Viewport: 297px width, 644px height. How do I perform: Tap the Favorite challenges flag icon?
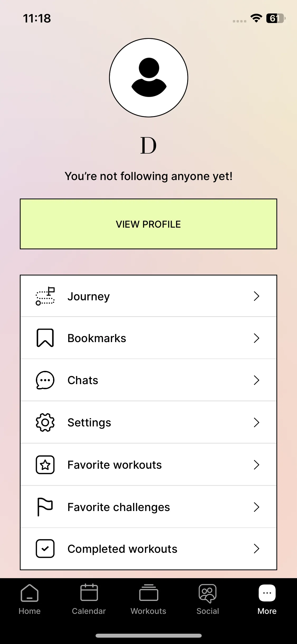pos(45,507)
